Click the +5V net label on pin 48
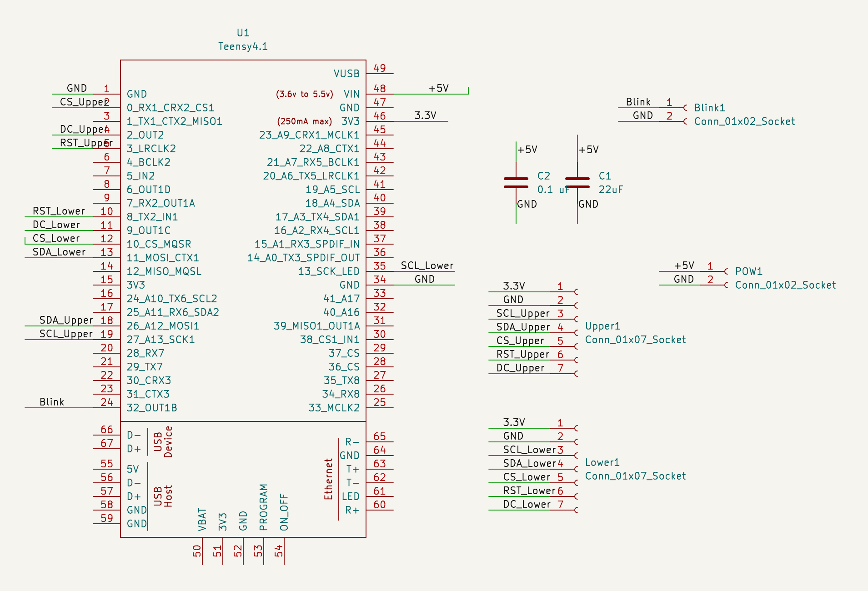This screenshot has height=591, width=868. [439, 88]
